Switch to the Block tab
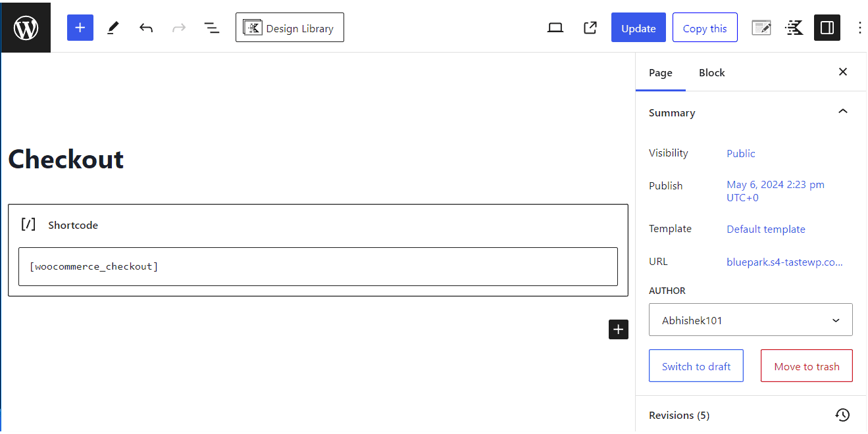This screenshot has height=434, width=868. (711, 72)
